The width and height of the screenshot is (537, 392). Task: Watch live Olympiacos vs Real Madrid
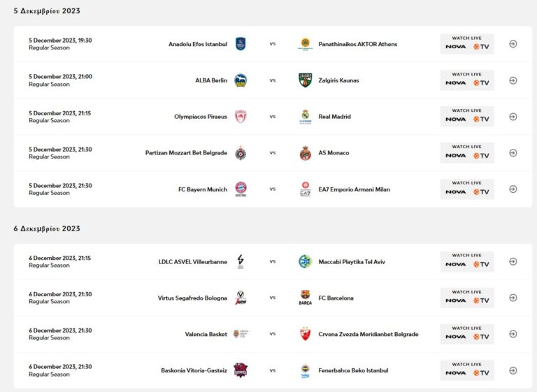tap(467, 117)
